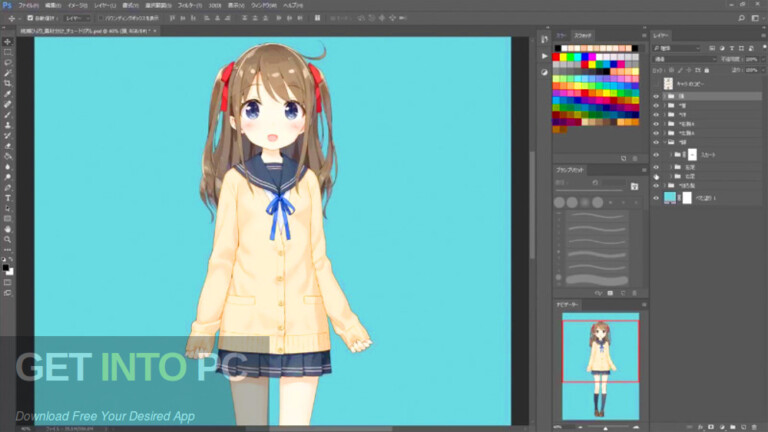Open the イメージ menu
768x432 pixels.
pos(77,5)
